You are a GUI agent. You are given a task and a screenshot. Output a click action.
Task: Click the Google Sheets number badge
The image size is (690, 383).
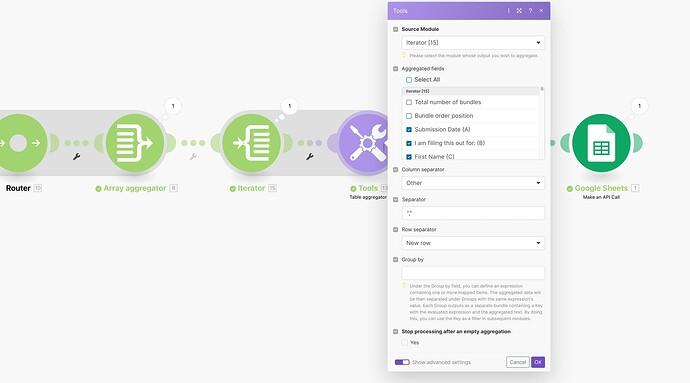[x=635, y=188]
